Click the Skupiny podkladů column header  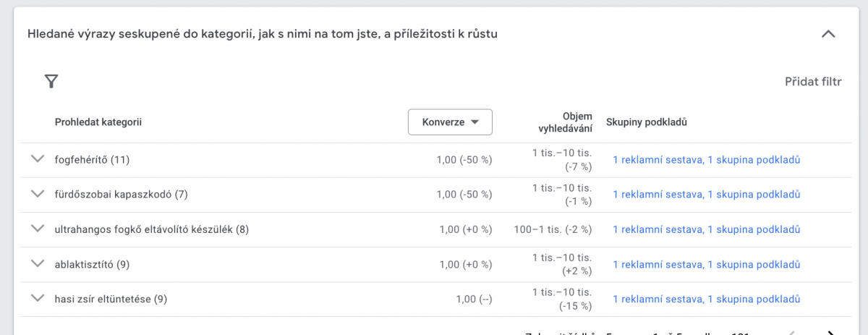[646, 122]
